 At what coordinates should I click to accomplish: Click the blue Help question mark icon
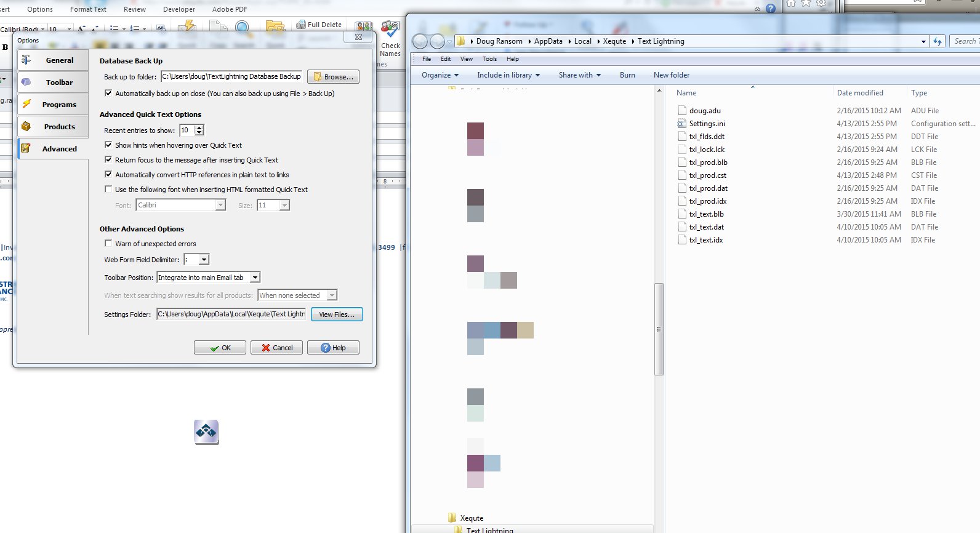point(770,9)
